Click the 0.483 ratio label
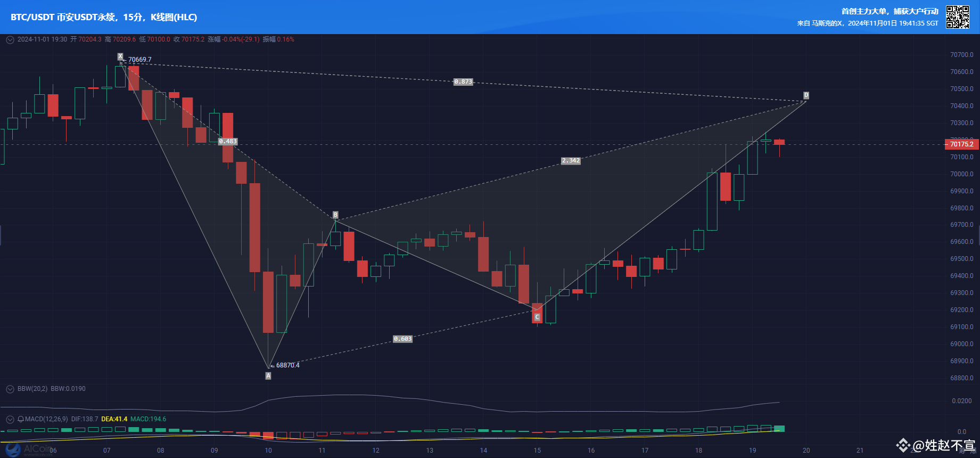Viewport: 980px width, 458px height. click(x=228, y=141)
